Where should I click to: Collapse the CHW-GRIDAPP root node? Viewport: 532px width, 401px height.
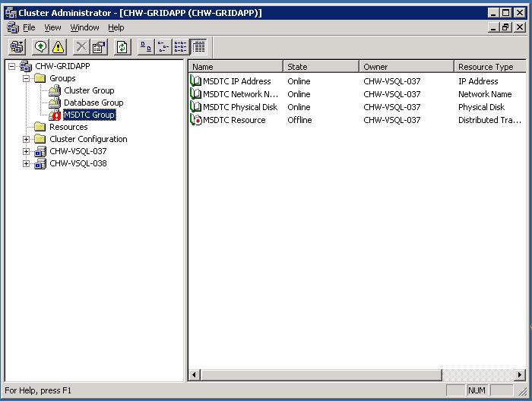point(12,66)
